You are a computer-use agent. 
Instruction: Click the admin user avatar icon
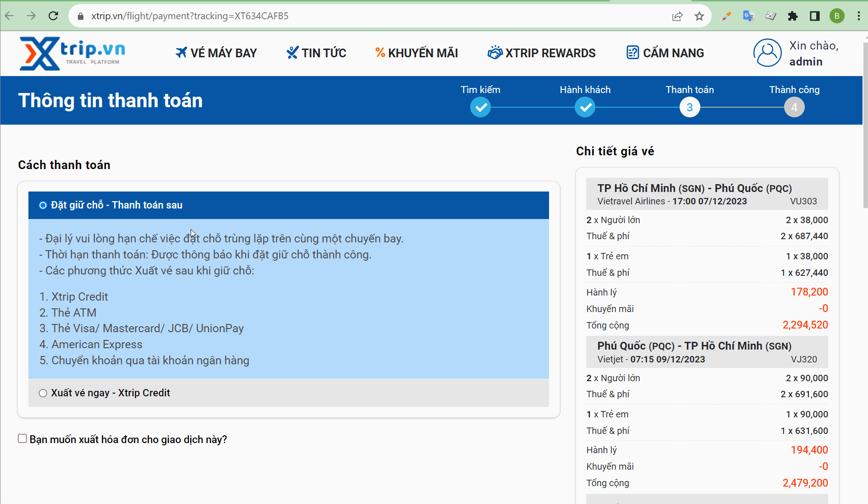coord(768,53)
